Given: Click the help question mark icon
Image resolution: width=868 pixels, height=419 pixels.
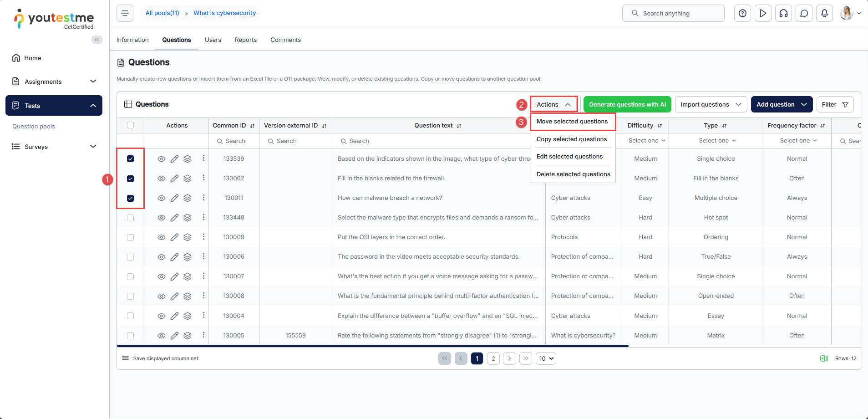Looking at the screenshot, I should 742,14.
